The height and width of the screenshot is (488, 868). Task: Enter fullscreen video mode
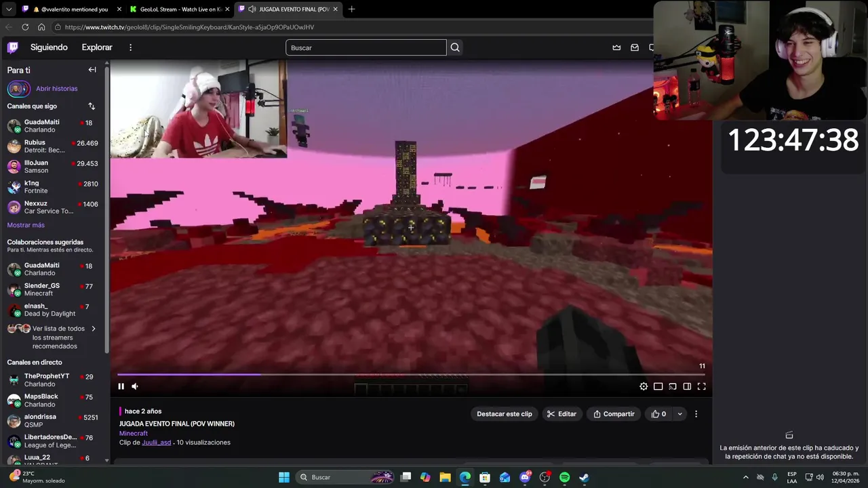coord(702,386)
